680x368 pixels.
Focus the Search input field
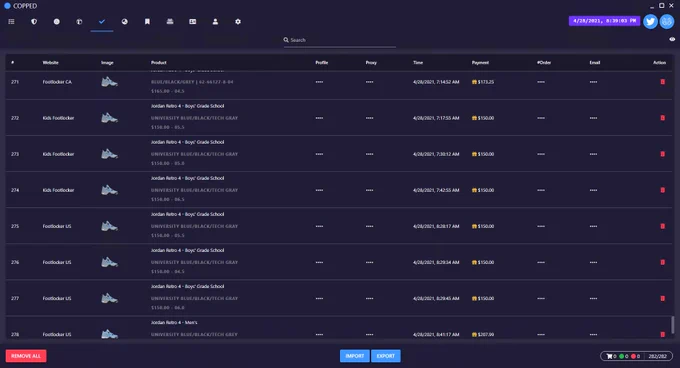pyautogui.click(x=340, y=40)
